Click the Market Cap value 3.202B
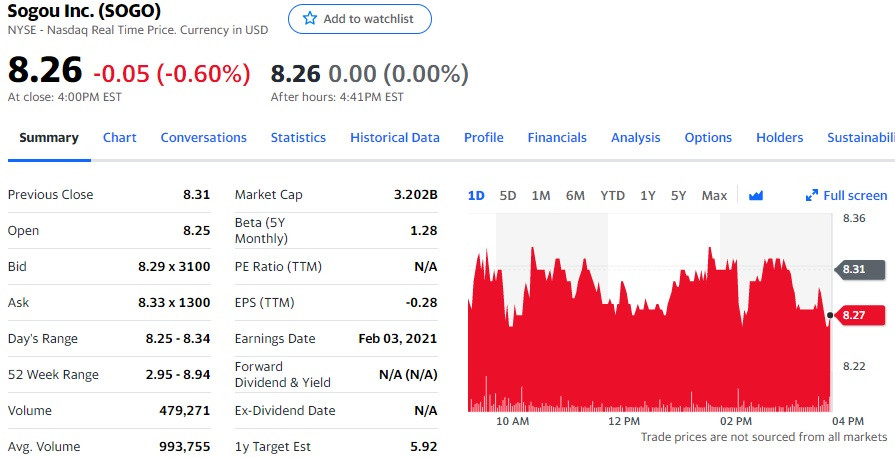895x458 pixels. (x=416, y=195)
